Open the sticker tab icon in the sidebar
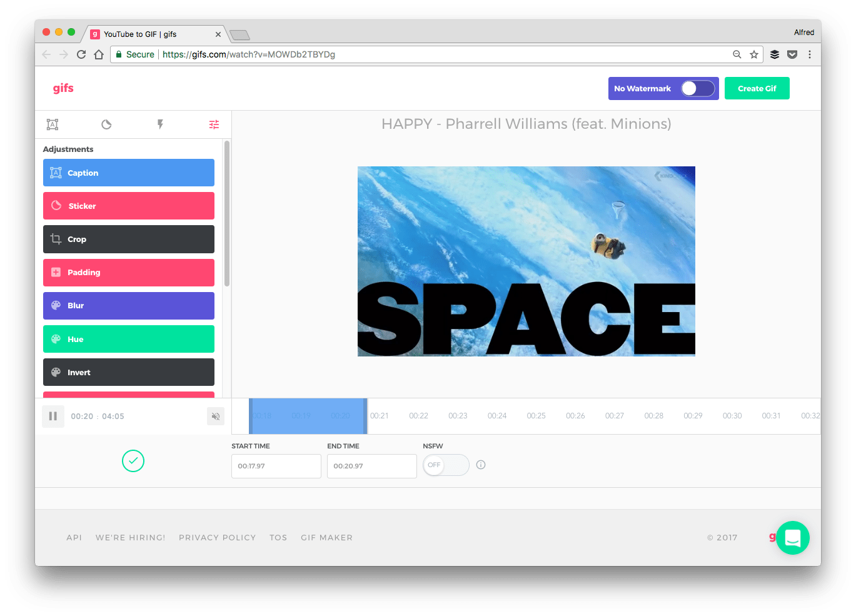The width and height of the screenshot is (856, 616). pos(106,124)
